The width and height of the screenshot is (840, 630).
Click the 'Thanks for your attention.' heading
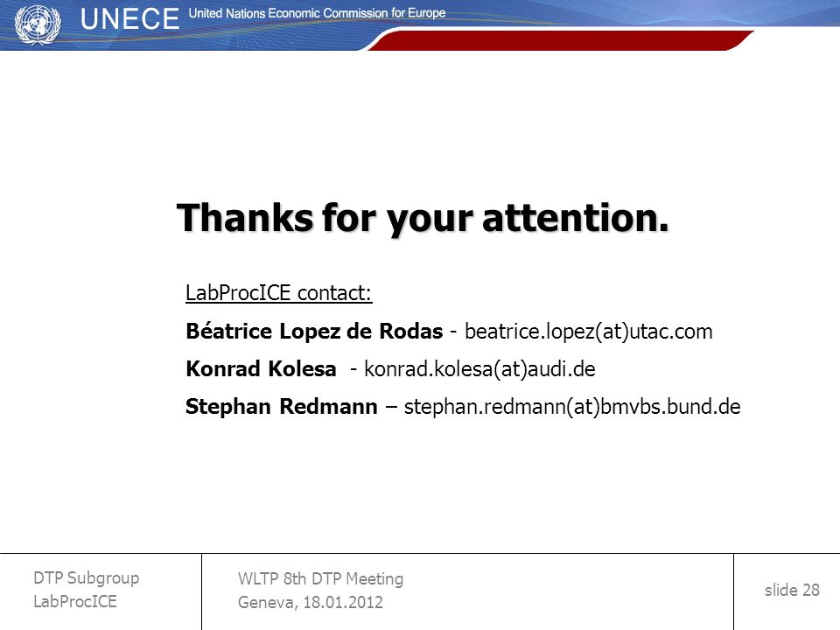pos(423,218)
